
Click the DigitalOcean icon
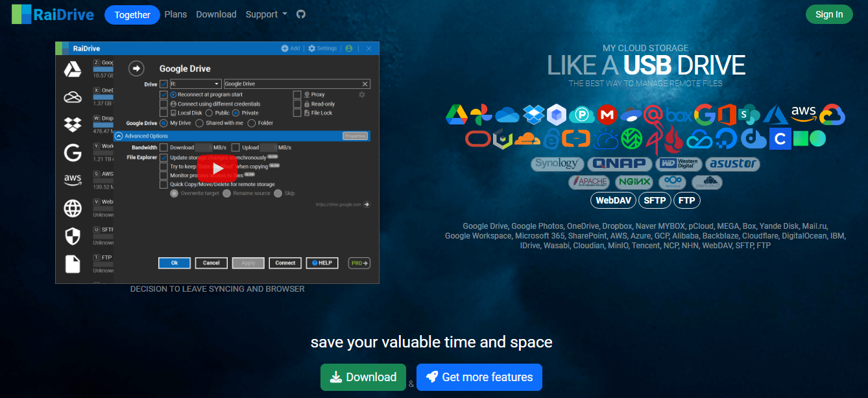(725, 138)
